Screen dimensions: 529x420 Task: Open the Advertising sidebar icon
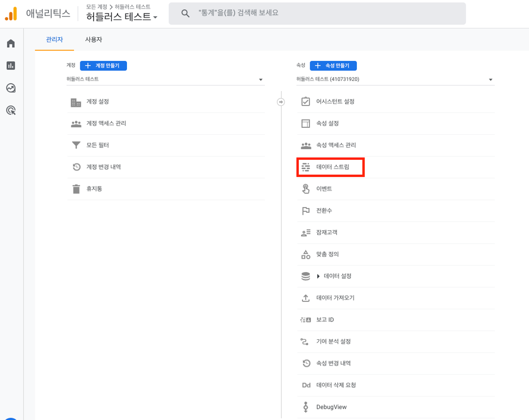click(11, 110)
